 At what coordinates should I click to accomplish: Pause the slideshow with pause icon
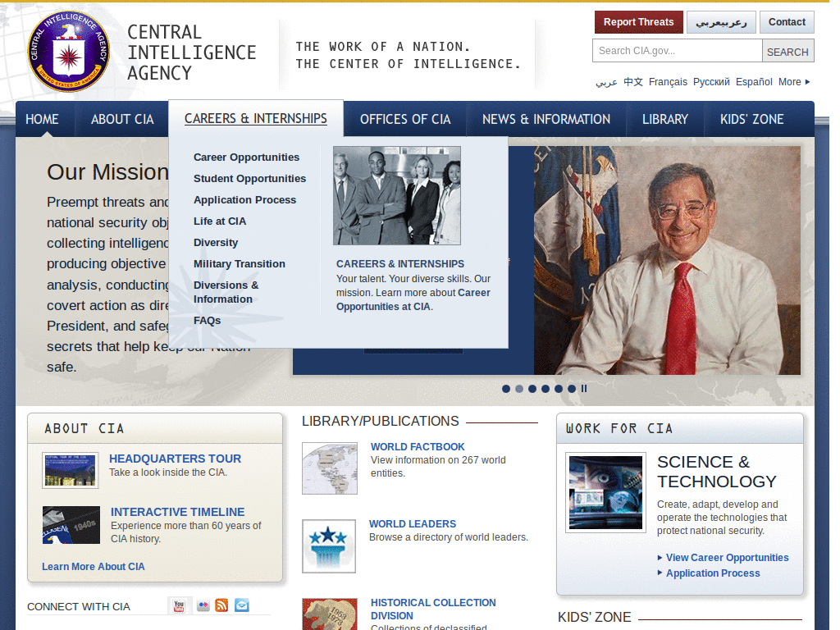tap(584, 388)
